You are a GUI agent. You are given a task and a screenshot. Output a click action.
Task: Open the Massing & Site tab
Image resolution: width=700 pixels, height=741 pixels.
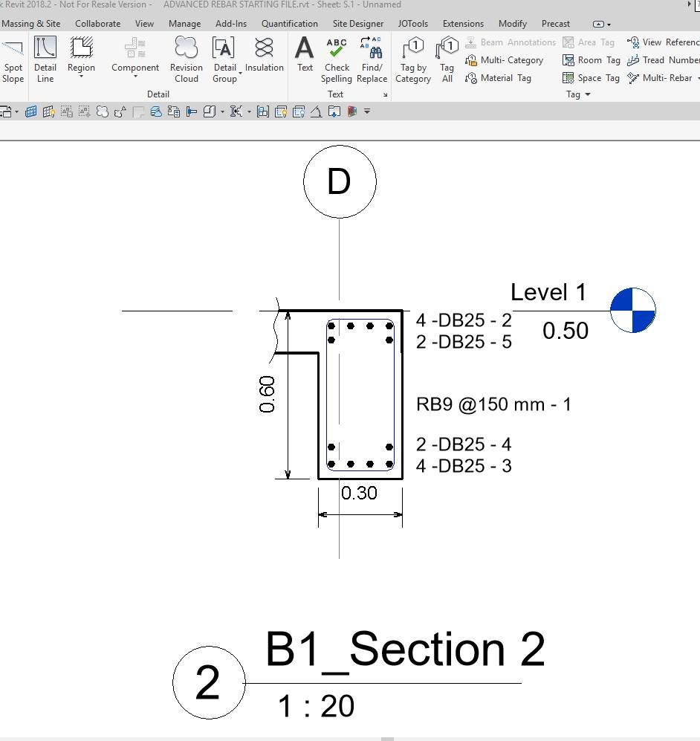coord(30,24)
